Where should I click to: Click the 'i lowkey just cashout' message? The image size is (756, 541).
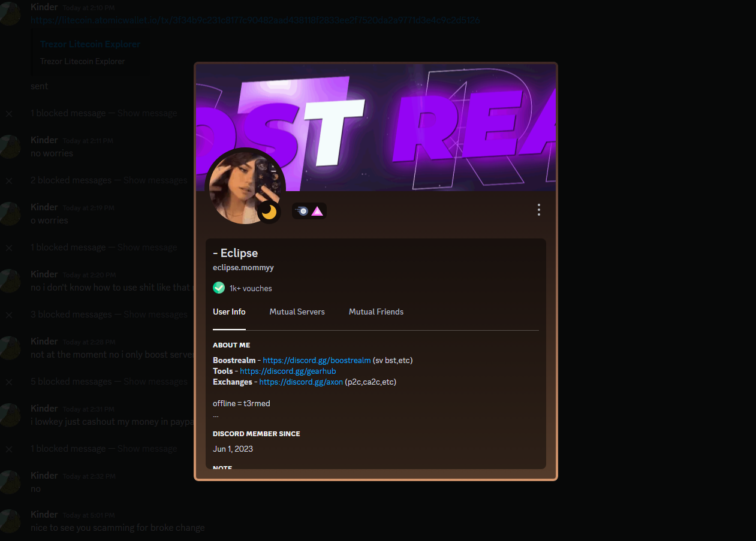[x=113, y=422]
